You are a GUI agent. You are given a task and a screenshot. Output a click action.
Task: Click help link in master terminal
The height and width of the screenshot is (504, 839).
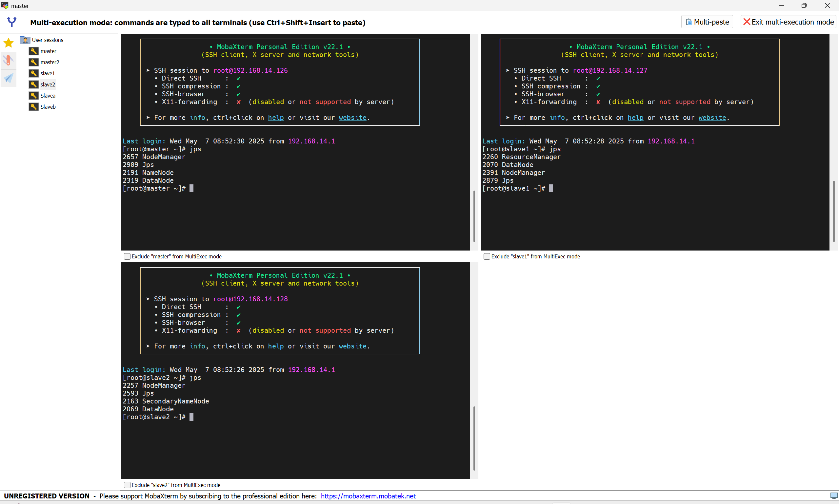point(276,118)
